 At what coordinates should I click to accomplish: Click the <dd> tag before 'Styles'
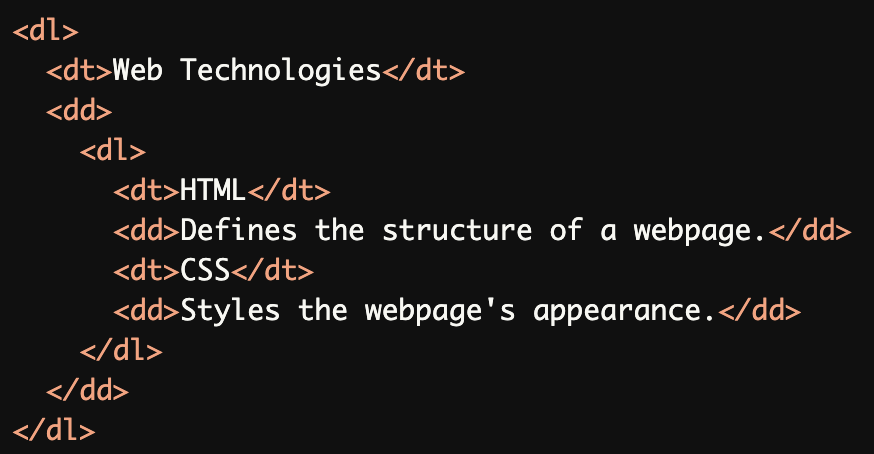(146, 311)
